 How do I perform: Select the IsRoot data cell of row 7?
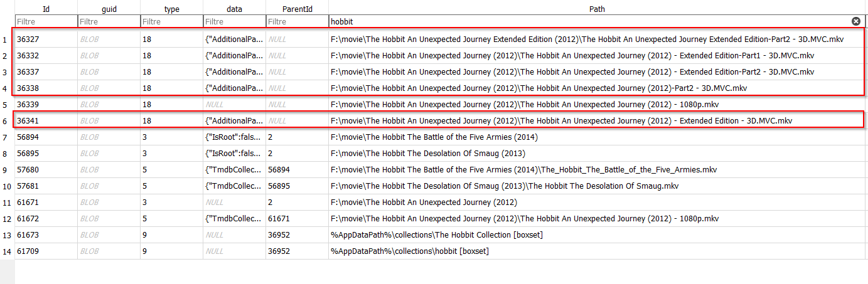click(234, 137)
